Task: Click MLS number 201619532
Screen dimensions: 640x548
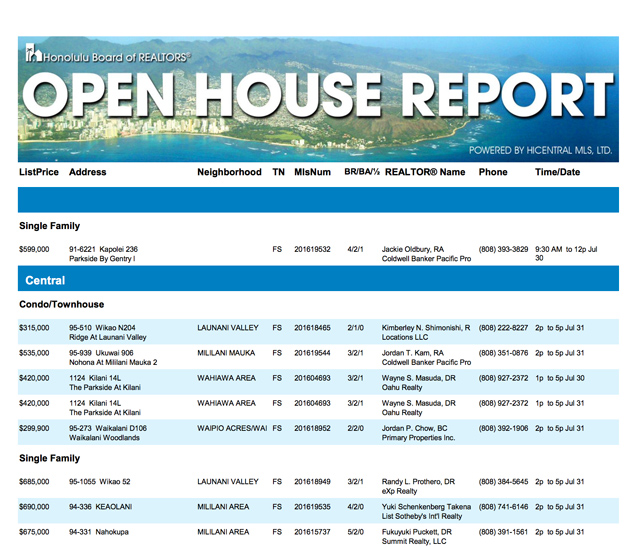Action: pos(312,249)
